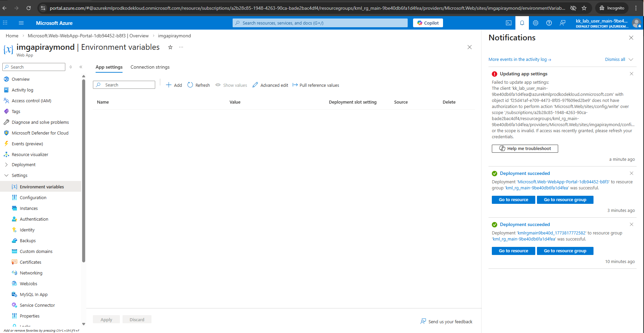
Task: Sort app settings by Name column
Action: point(103,102)
